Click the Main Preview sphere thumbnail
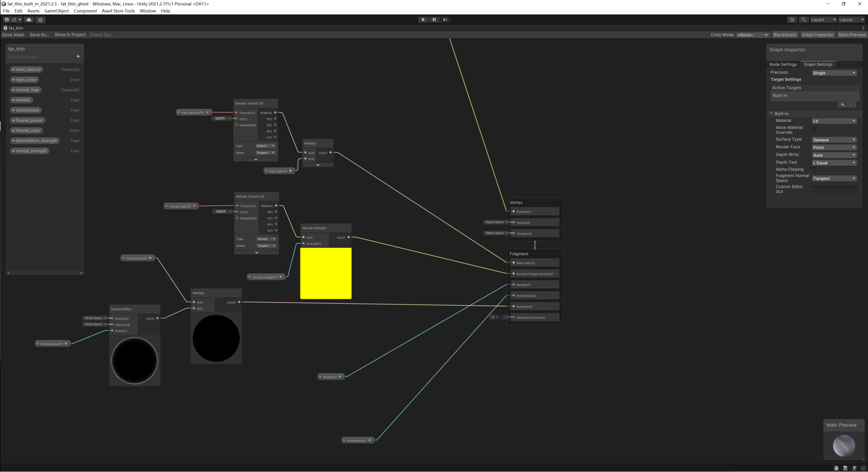The height and width of the screenshot is (472, 868). click(x=844, y=445)
